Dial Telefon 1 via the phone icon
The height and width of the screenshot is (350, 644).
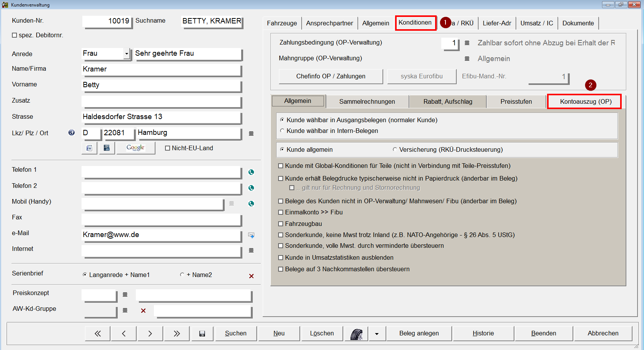pyautogui.click(x=251, y=172)
